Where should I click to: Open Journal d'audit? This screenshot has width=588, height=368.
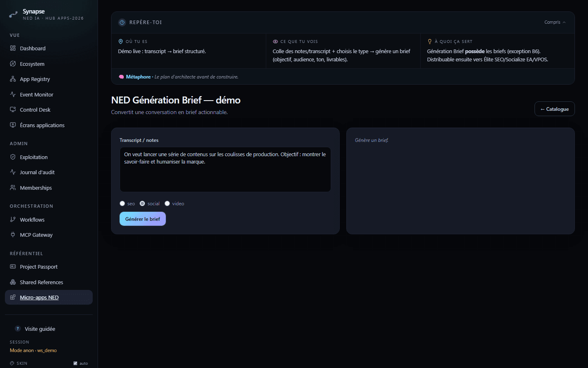coord(49,172)
